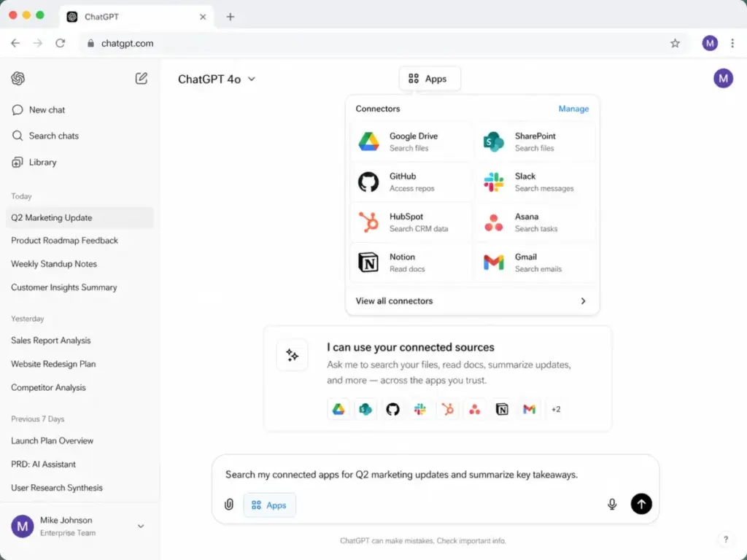Image resolution: width=747 pixels, height=560 pixels.
Task: Click the Apps button at the top
Action: [429, 79]
